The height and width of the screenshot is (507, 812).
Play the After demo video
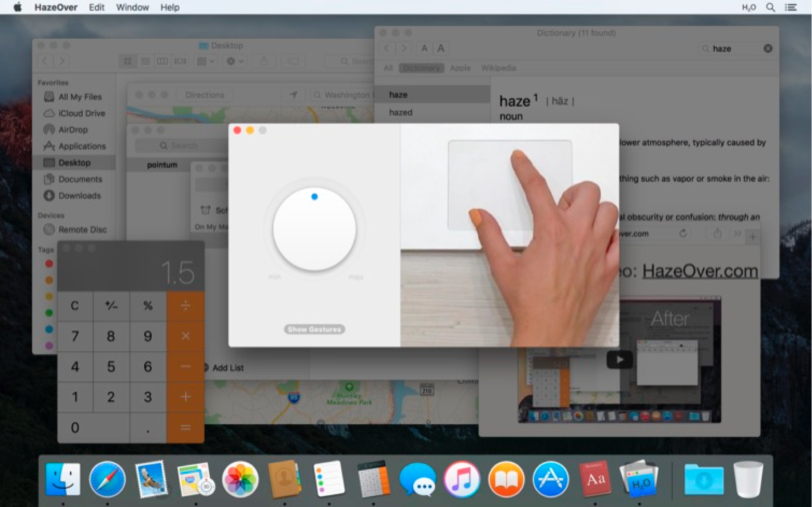[619, 359]
